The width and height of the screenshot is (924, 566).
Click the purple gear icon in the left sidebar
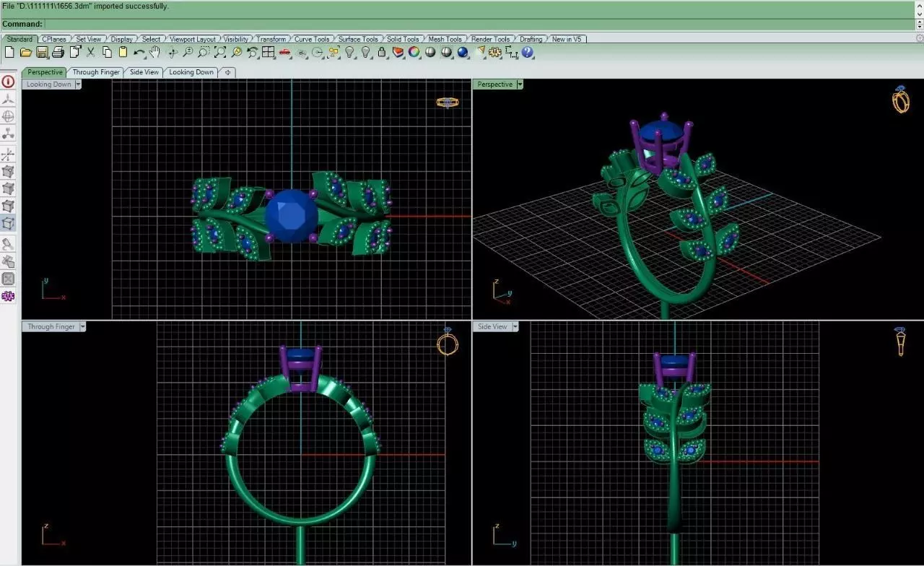(x=8, y=296)
